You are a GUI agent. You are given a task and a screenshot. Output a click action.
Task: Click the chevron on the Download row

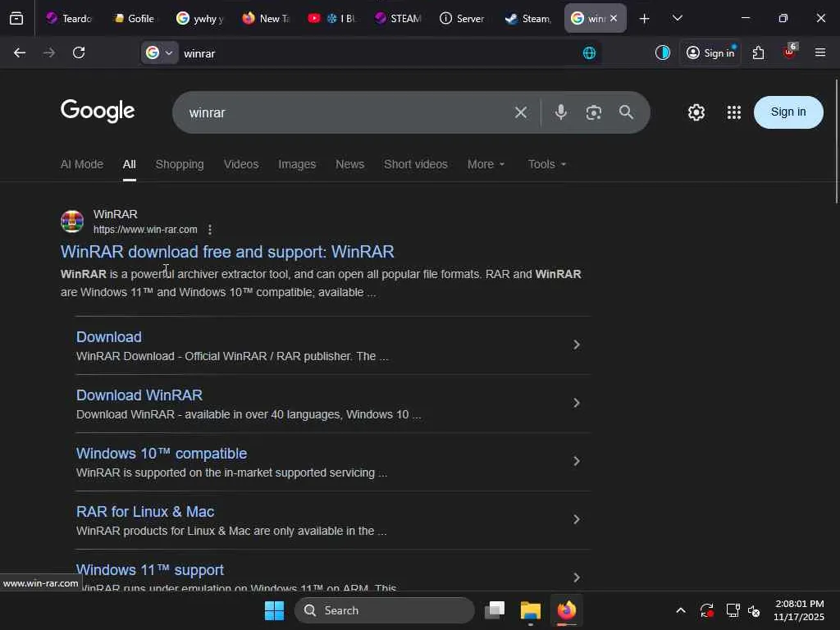(x=577, y=345)
